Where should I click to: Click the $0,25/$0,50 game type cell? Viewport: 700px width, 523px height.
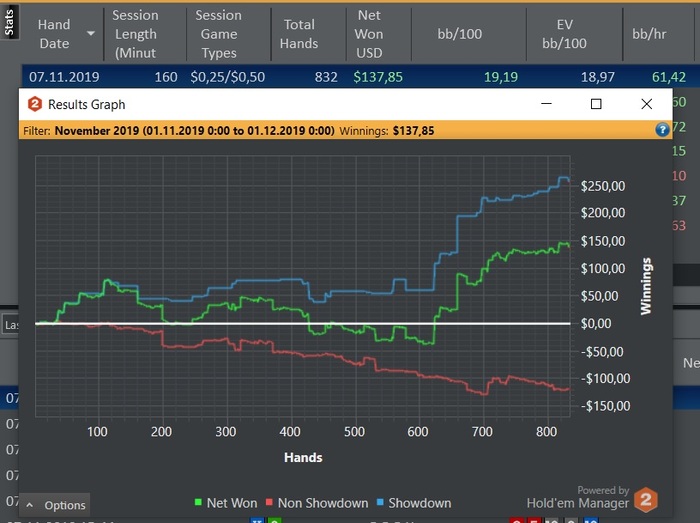(228, 77)
